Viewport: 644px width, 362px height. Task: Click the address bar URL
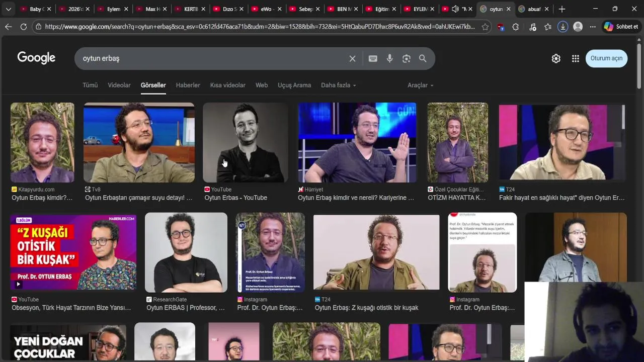point(260,27)
